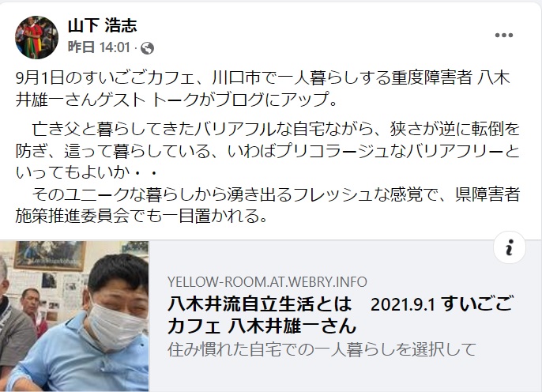Open the post options three-dots menu
The height and width of the screenshot is (392, 542).
[503, 35]
